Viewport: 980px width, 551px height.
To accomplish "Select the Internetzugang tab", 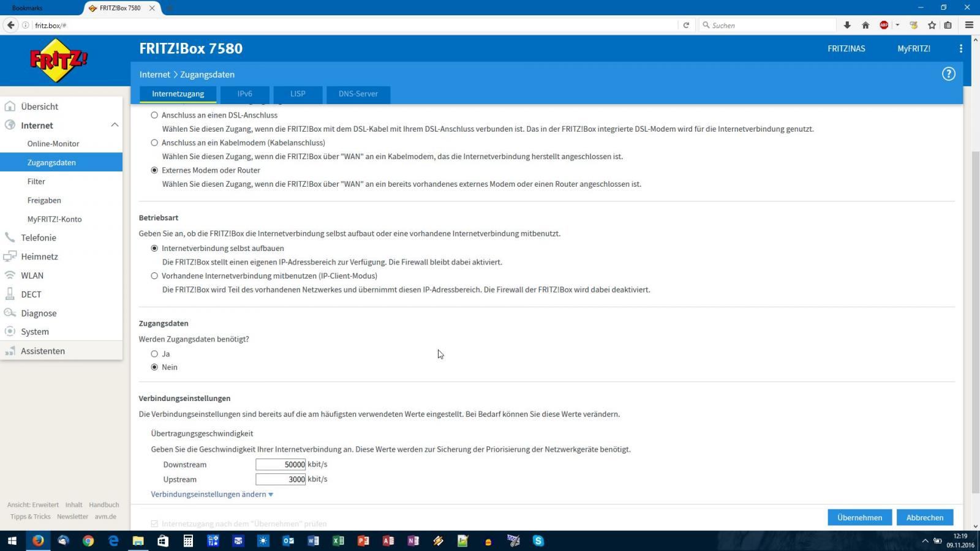I will click(178, 94).
